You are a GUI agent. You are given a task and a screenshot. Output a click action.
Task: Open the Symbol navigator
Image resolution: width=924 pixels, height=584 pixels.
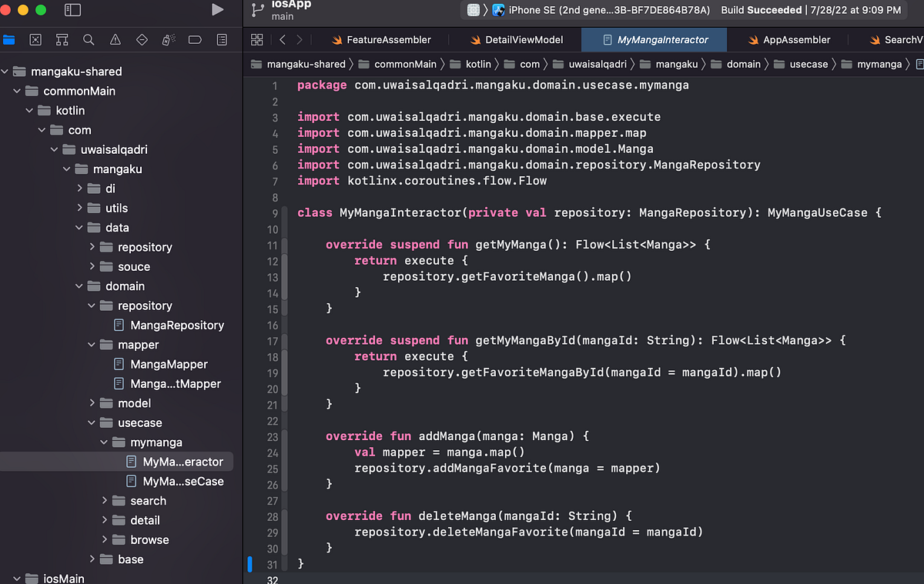point(62,38)
